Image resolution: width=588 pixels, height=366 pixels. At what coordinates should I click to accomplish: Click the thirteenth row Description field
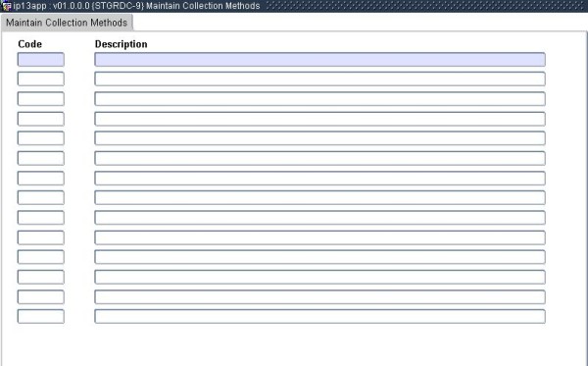coord(319,297)
